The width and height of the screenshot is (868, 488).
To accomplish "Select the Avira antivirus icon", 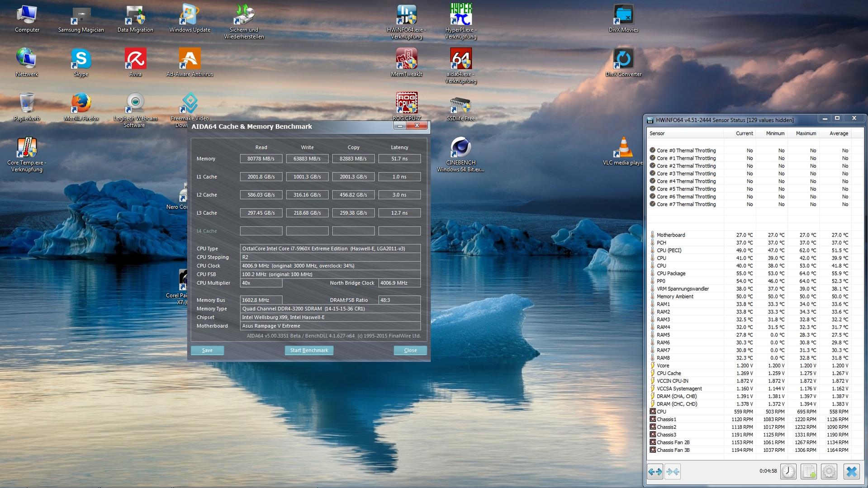I will 135,62.
